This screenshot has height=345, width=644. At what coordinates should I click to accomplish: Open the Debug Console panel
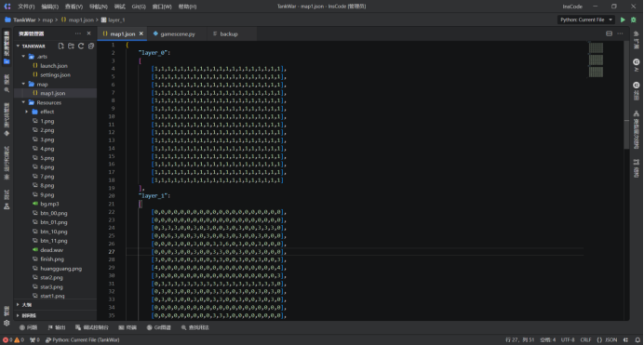92,327
